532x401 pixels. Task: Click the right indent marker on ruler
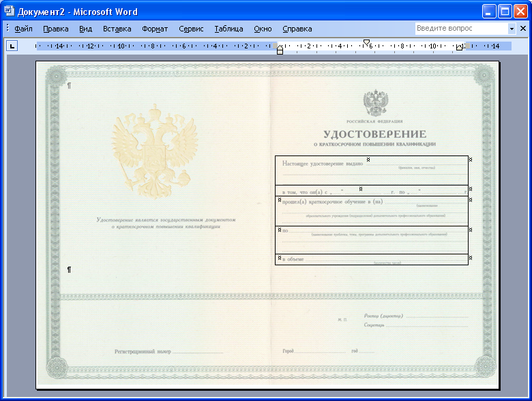459,48
